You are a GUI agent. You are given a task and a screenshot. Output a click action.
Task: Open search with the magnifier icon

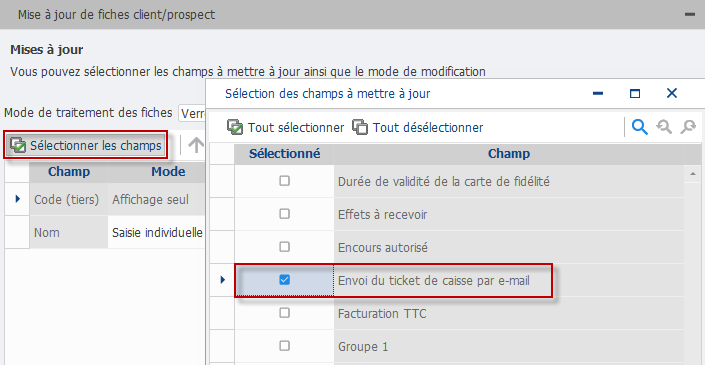639,128
